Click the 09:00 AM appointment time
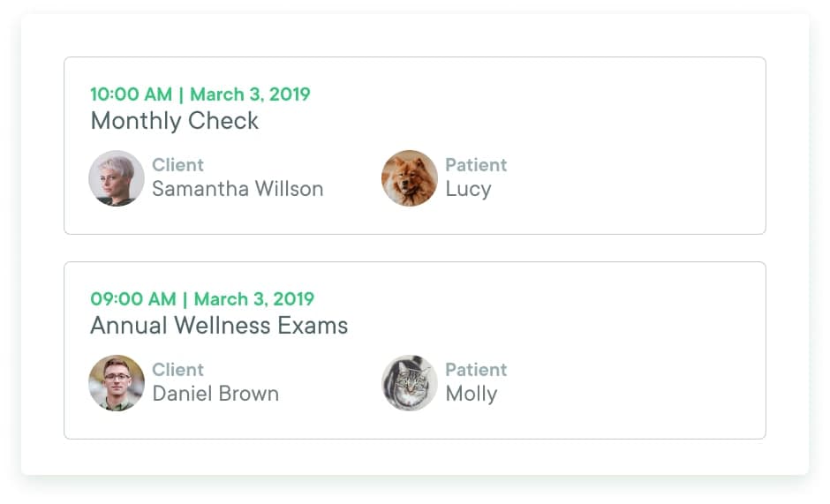The width and height of the screenshot is (830, 504). [133, 299]
